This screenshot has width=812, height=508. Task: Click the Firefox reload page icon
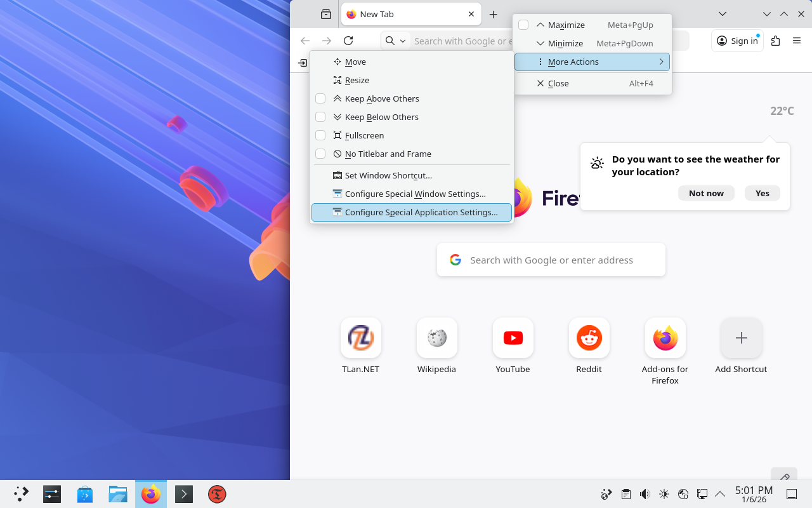(x=348, y=41)
